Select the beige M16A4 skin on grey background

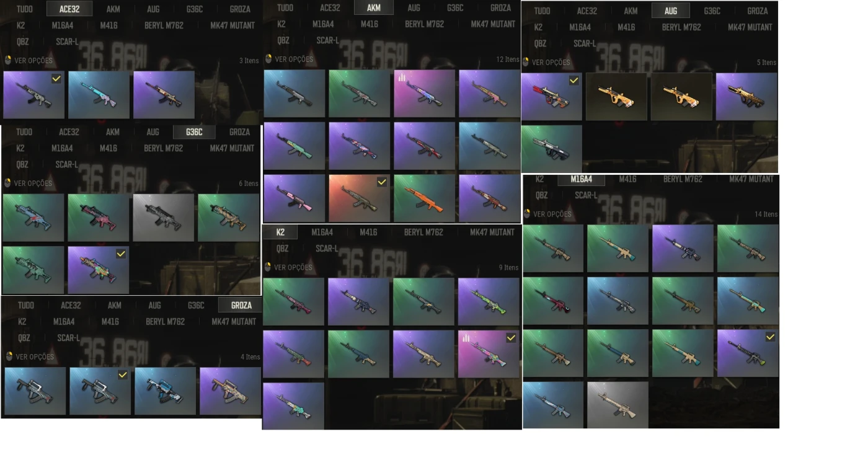[x=618, y=405]
